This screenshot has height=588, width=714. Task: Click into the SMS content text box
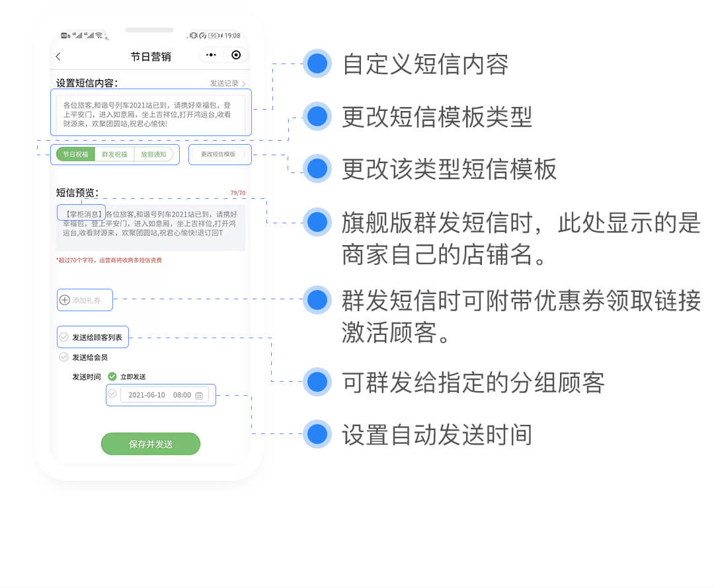pos(150,115)
